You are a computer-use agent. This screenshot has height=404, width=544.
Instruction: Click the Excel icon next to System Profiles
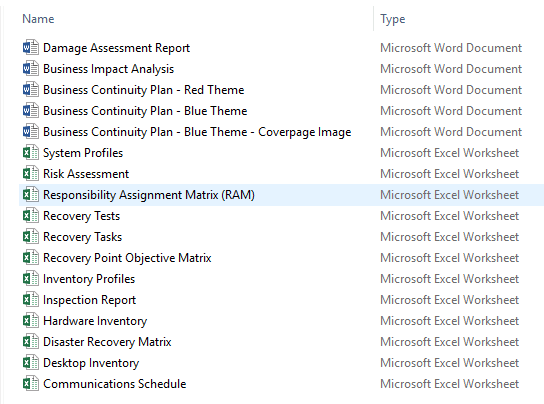pyautogui.click(x=31, y=153)
